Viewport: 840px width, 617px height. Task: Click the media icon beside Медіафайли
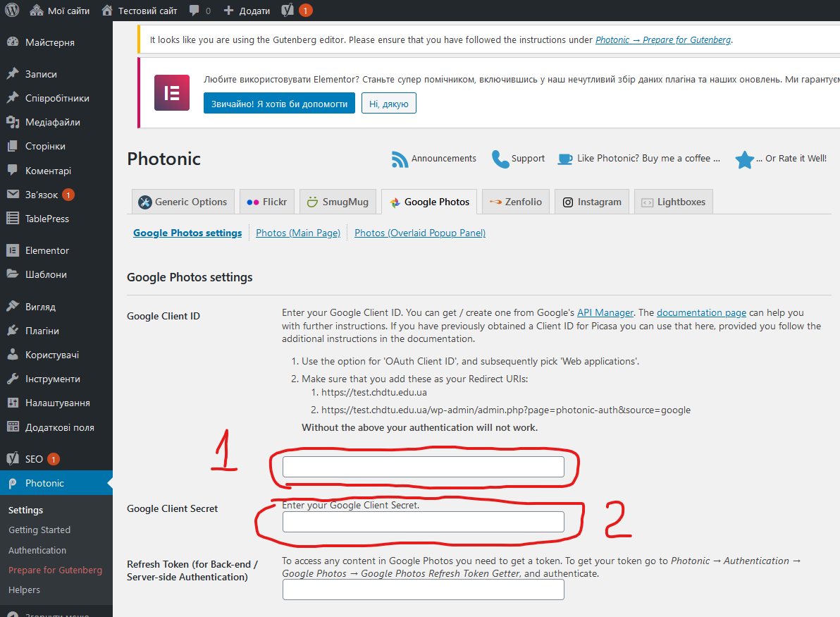13,122
